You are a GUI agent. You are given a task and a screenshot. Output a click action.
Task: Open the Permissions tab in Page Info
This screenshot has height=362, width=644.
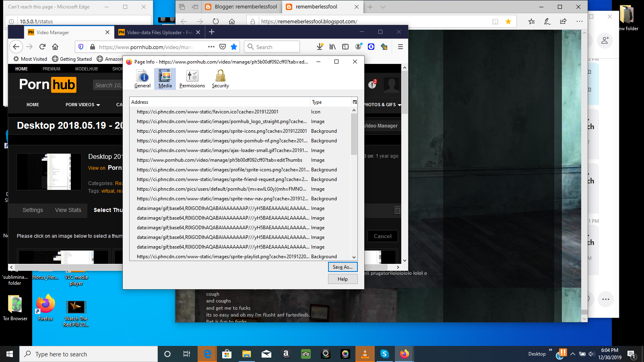tap(192, 79)
